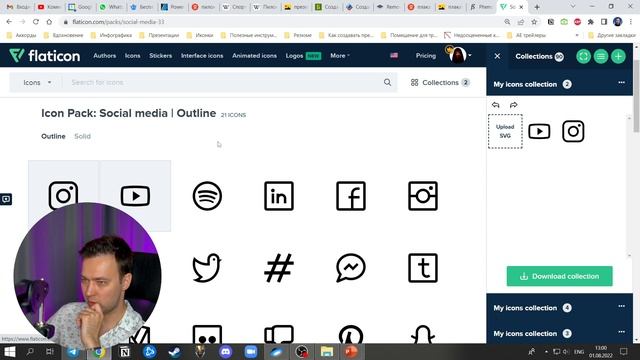640x360 pixels.
Task: Click the Download collection button
Action: coord(559,276)
